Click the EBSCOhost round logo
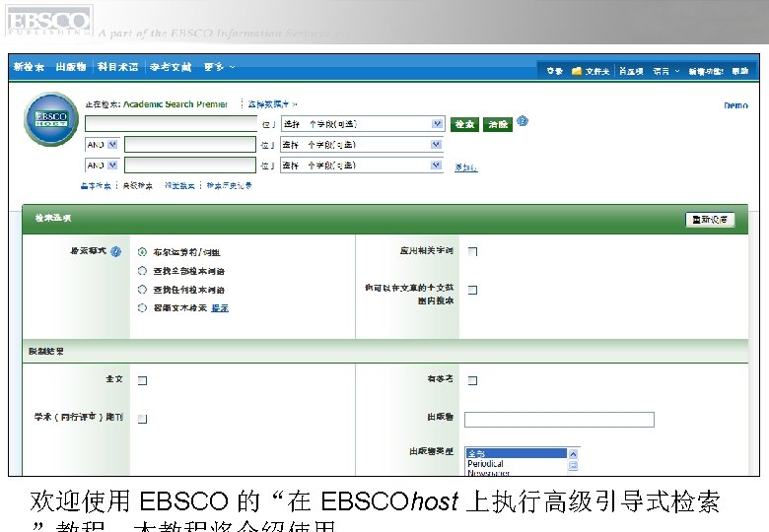This screenshot has width=769, height=532. (51, 119)
